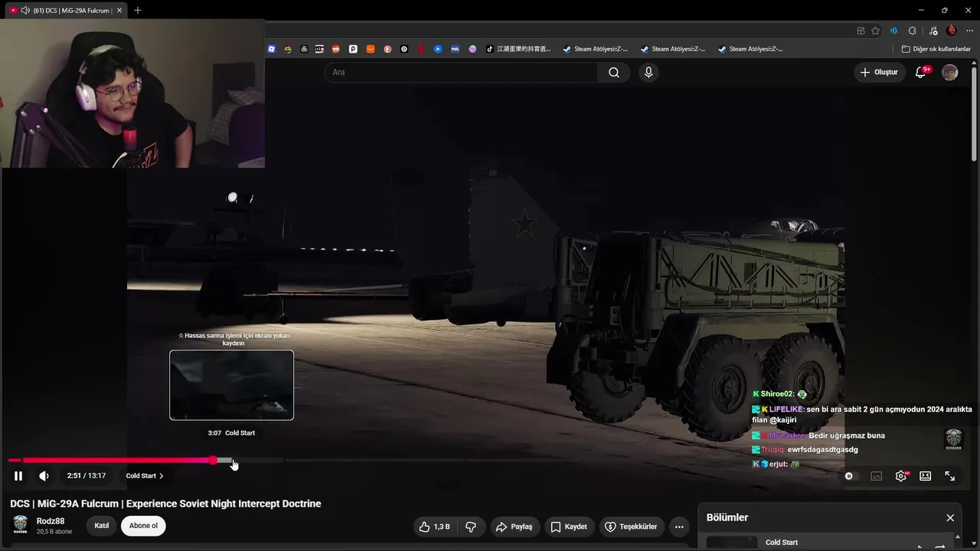Click the Katıl join button
Screen dimensions: 980x551
pos(102,526)
